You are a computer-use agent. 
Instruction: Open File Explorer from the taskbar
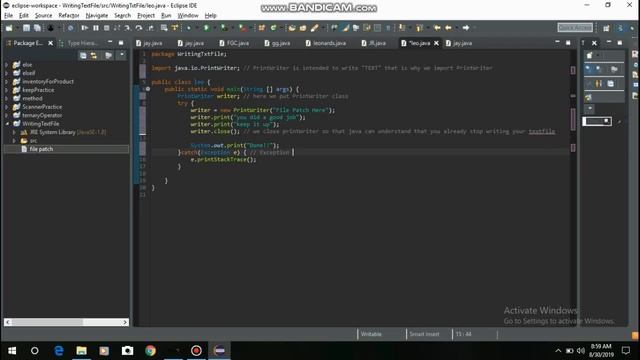(82, 351)
